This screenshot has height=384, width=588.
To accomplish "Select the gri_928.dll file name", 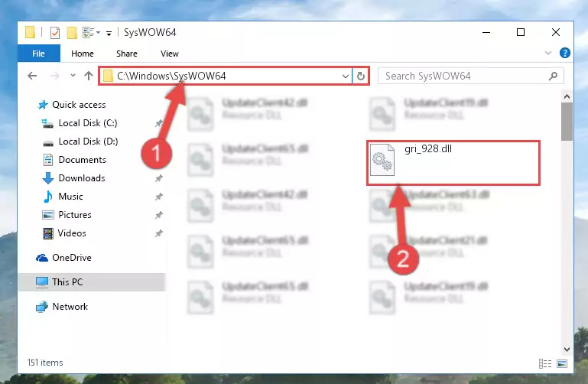I will point(428,149).
